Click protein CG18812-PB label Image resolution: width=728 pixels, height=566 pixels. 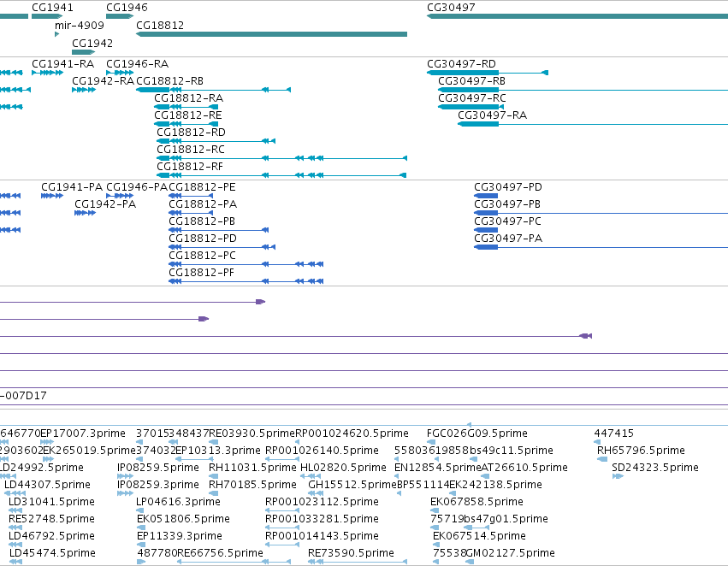202,221
